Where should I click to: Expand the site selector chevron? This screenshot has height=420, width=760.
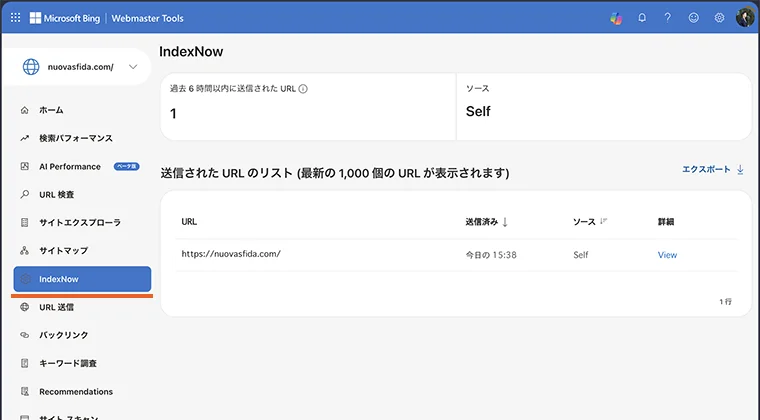pos(133,67)
